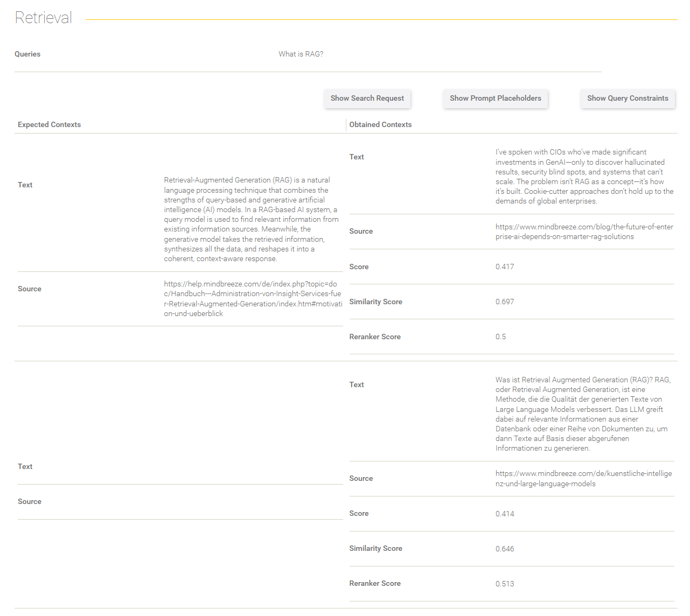Select the CIOs GenAI obtained text passage
The image size is (690, 616).
(584, 177)
